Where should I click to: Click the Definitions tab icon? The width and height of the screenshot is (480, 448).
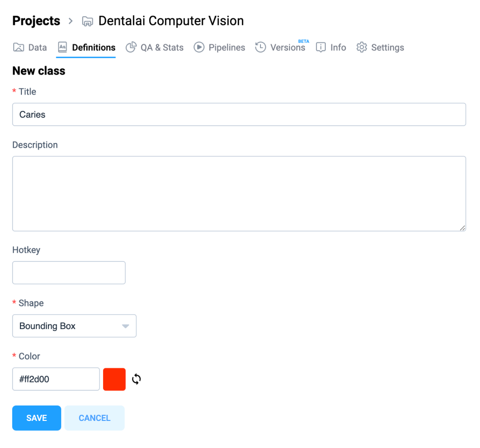click(62, 47)
